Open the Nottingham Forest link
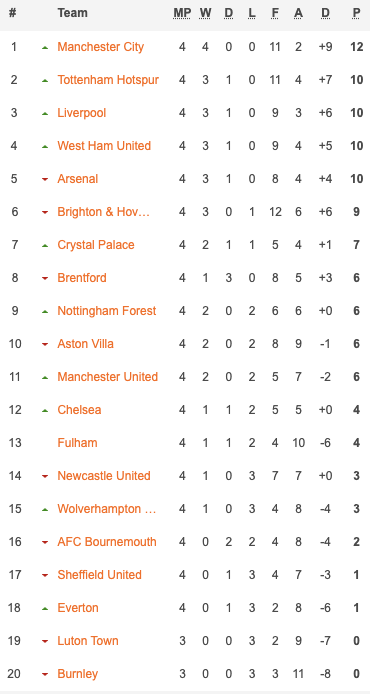Image resolution: width=370 pixels, height=694 pixels. coord(107,311)
